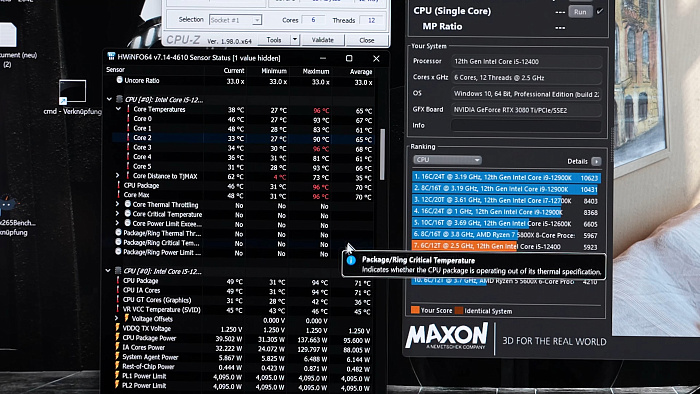Click the HWiNFO sensor list scrollbar
The width and height of the screenshot is (700, 394).
click(x=382, y=154)
